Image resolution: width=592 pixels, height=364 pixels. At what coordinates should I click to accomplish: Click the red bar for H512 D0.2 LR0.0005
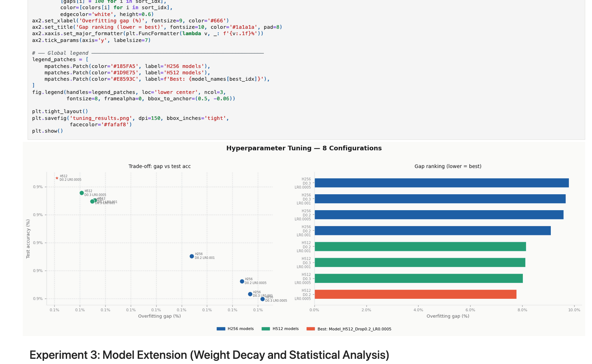[x=415, y=294]
